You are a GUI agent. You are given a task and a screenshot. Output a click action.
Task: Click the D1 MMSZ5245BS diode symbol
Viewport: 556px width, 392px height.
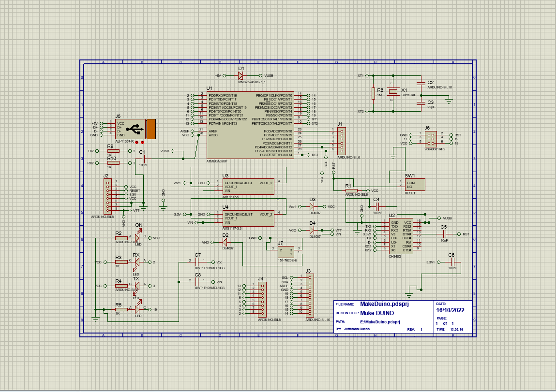point(240,76)
